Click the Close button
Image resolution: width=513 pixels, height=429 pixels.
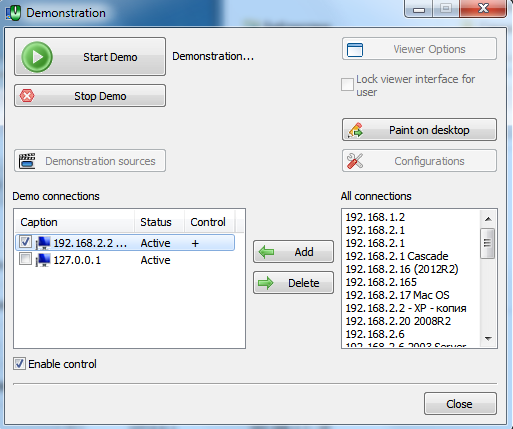click(460, 404)
